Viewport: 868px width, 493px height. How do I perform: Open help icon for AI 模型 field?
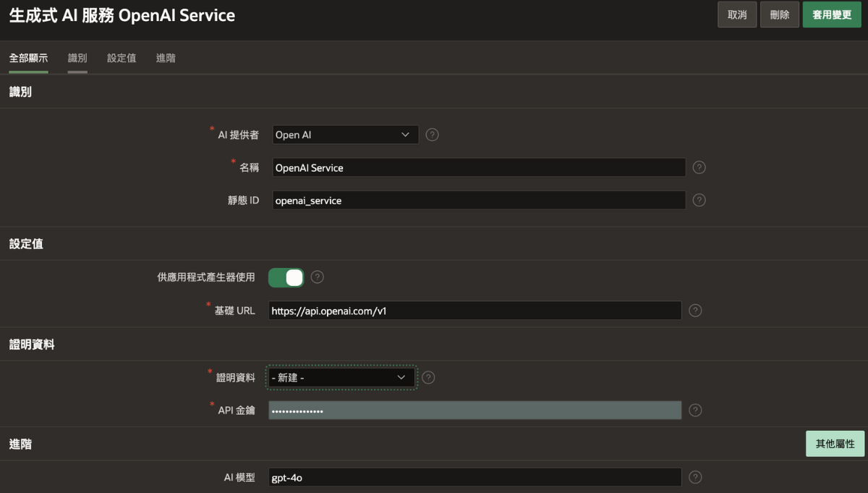click(x=695, y=477)
